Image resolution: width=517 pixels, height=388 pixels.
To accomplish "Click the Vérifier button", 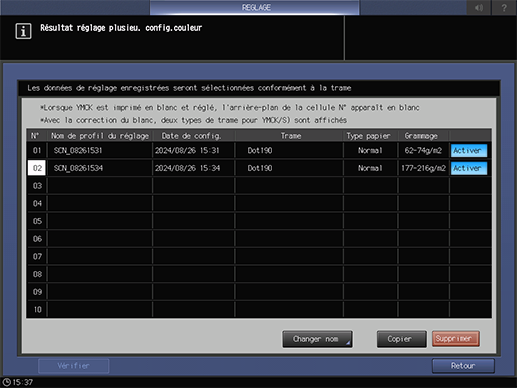I will tap(74, 366).
